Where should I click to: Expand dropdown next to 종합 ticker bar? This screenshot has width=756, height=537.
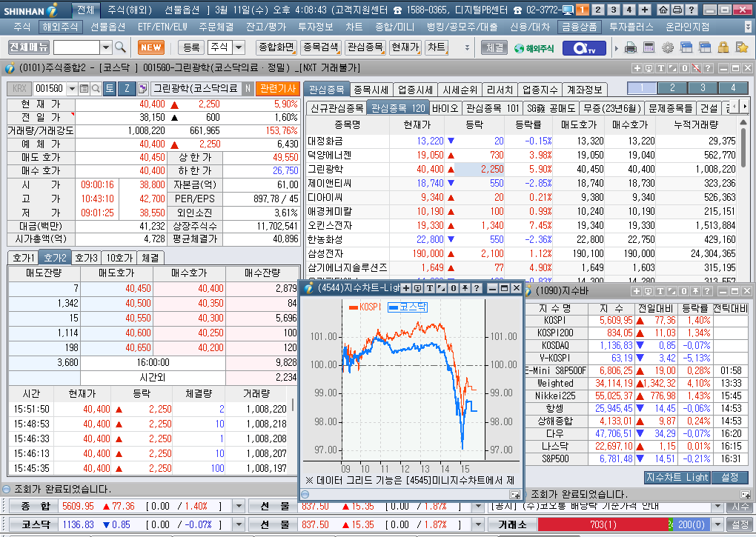239,506
